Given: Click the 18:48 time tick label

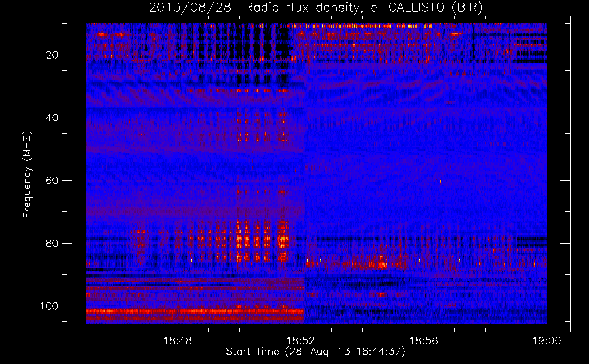Looking at the screenshot, I should pyautogui.click(x=178, y=341).
